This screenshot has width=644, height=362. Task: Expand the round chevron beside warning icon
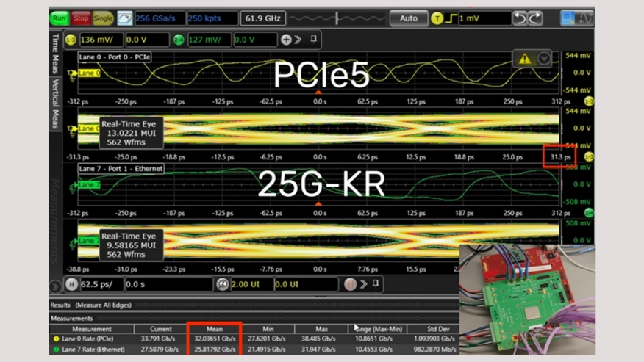coord(544,59)
